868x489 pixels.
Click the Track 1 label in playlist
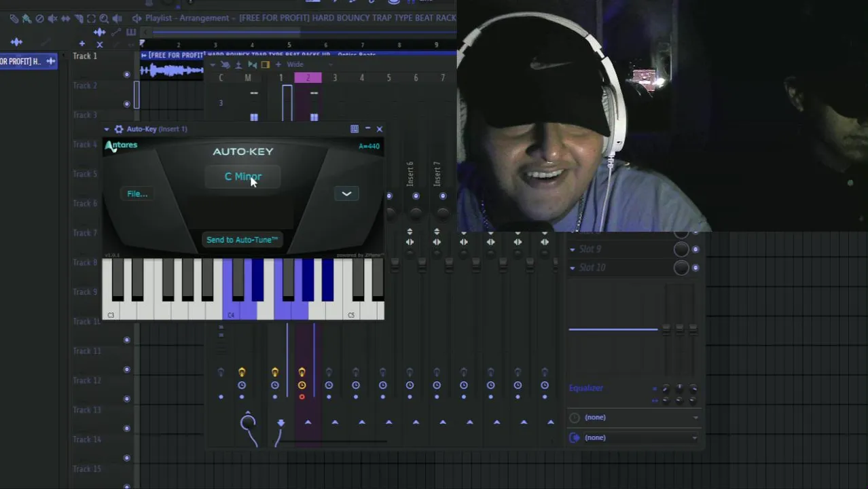coord(85,56)
